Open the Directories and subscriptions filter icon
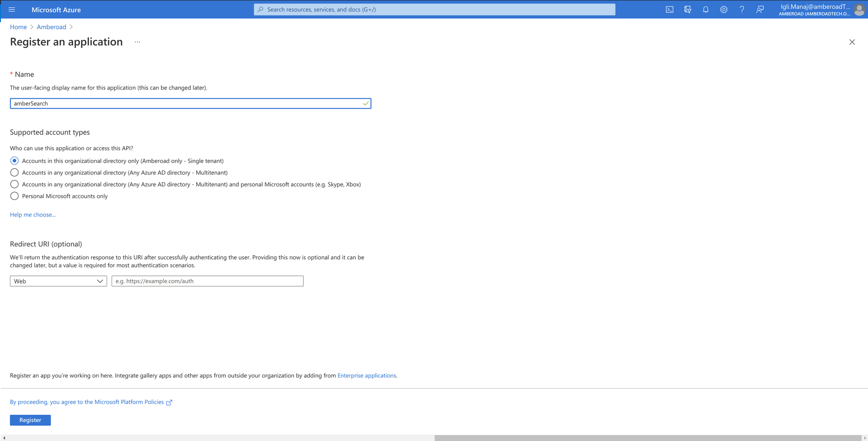 [688, 9]
